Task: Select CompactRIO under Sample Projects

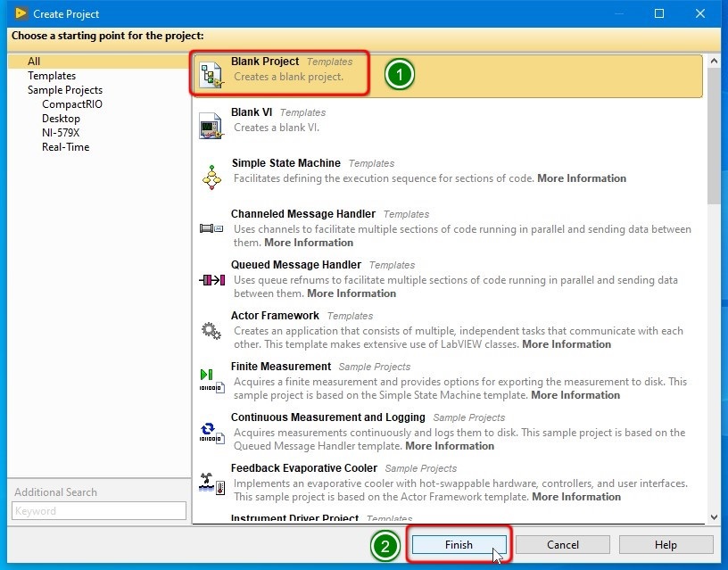Action: click(72, 104)
